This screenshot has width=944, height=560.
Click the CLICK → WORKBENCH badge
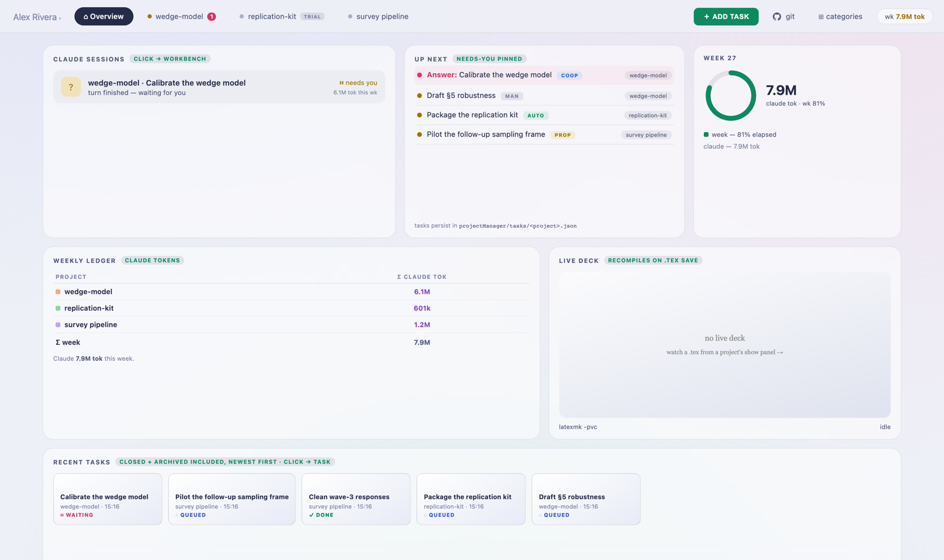pyautogui.click(x=170, y=59)
